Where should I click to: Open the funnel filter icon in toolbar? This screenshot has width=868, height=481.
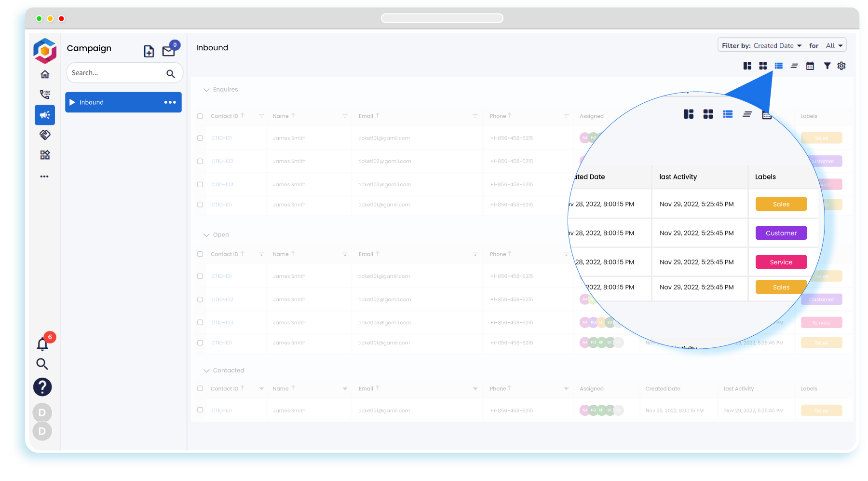[x=827, y=66]
